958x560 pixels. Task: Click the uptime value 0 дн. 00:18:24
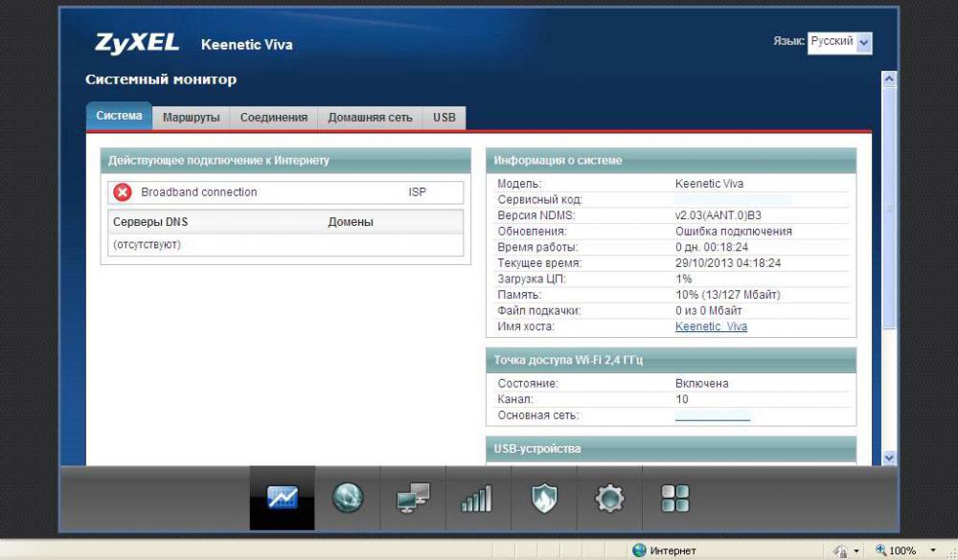pos(711,247)
